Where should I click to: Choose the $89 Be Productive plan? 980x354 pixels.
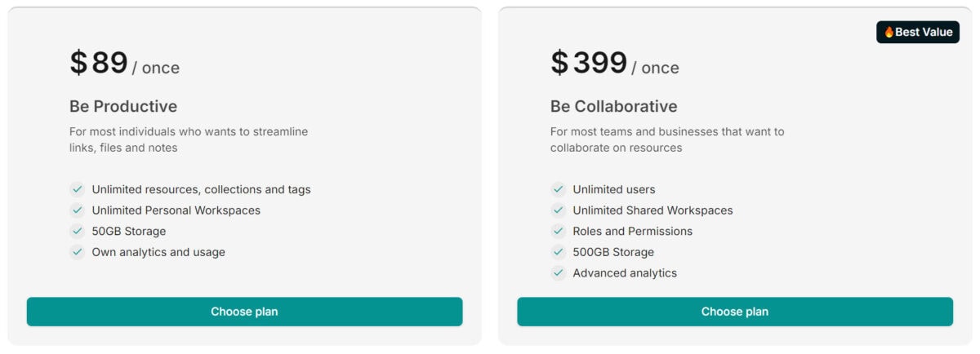point(244,312)
